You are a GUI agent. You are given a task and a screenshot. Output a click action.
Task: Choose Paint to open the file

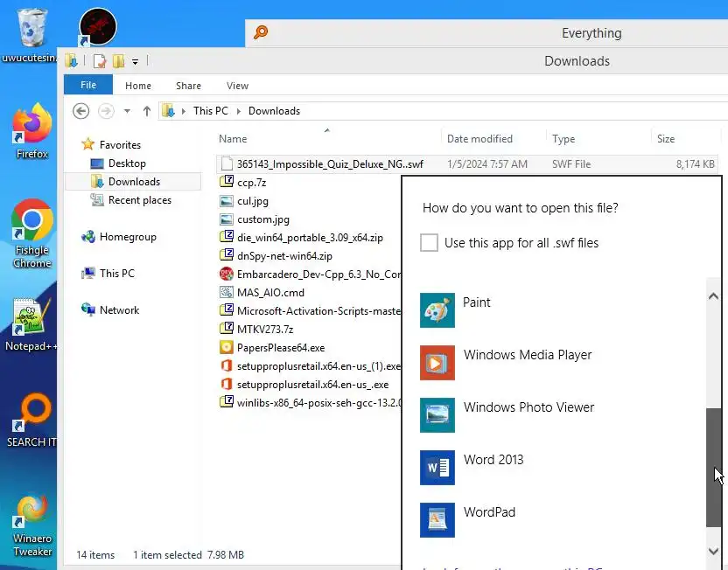[561, 310]
